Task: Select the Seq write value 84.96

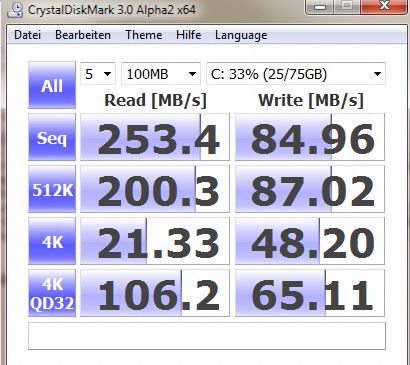Action: [x=310, y=137]
